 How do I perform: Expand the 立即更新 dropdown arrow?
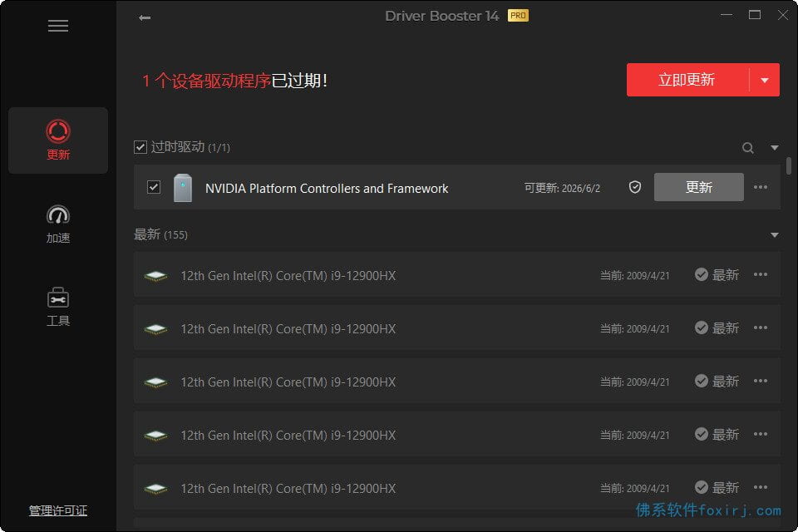765,80
